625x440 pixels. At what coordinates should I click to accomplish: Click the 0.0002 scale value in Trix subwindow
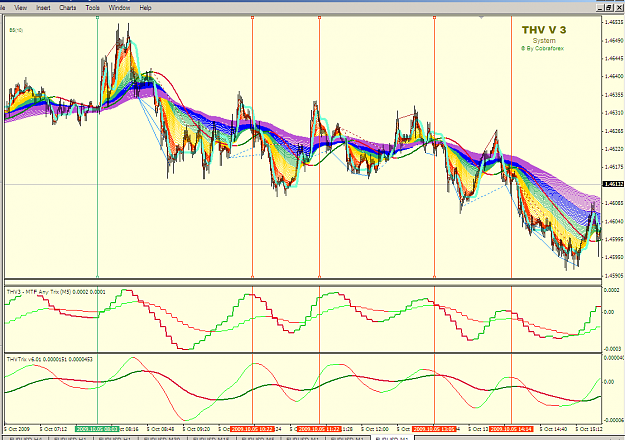tap(611, 290)
